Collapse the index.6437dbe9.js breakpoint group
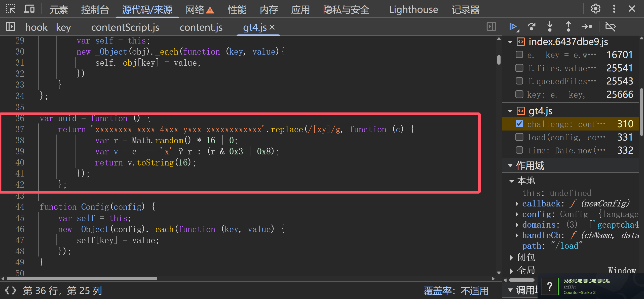This screenshot has width=644, height=299. tap(510, 42)
